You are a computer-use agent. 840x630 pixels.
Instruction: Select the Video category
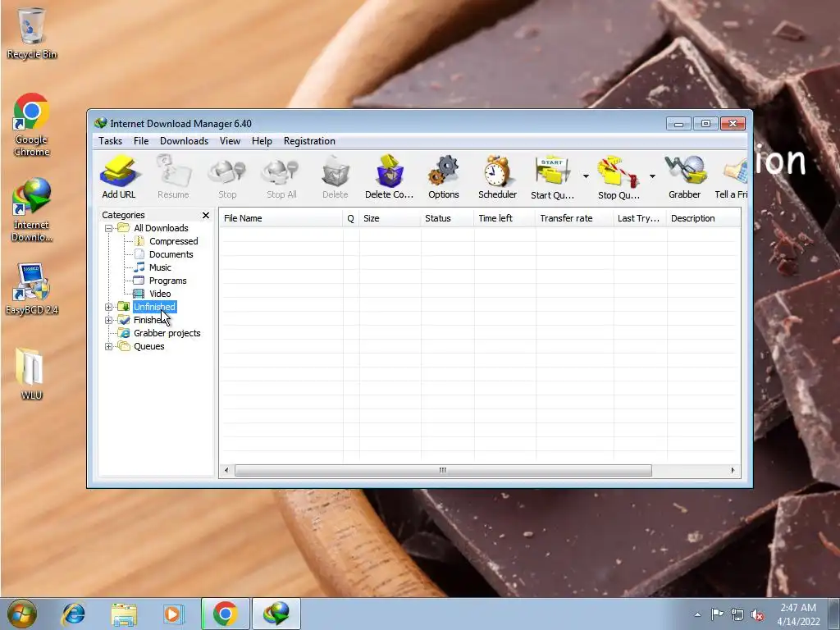pos(160,294)
